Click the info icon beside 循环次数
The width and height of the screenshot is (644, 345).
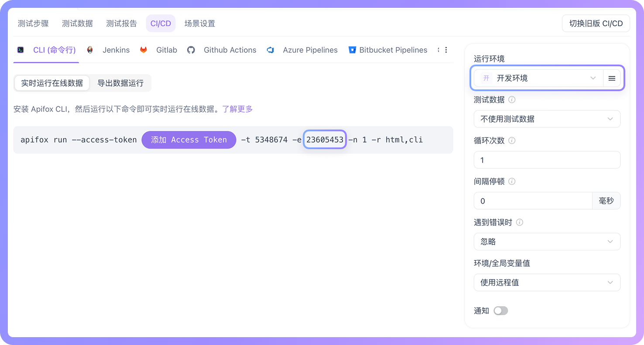coord(511,140)
